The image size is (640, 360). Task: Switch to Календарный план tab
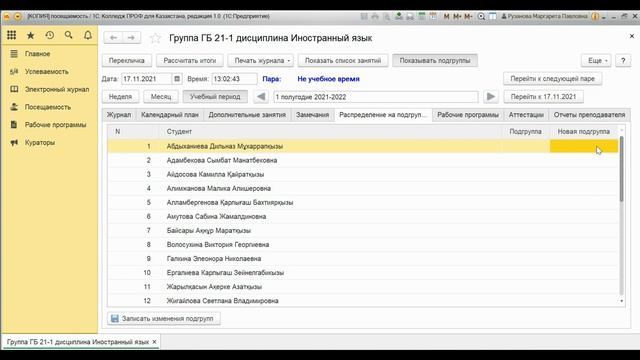tap(170, 115)
